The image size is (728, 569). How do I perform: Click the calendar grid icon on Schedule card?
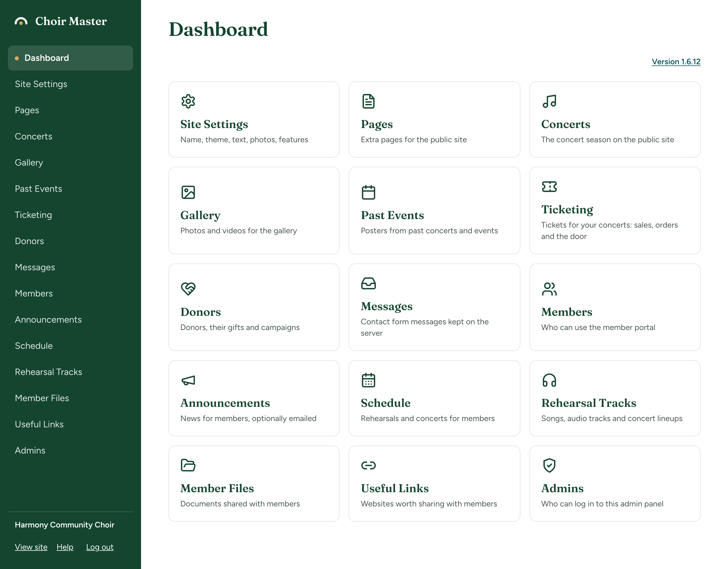pos(368,380)
